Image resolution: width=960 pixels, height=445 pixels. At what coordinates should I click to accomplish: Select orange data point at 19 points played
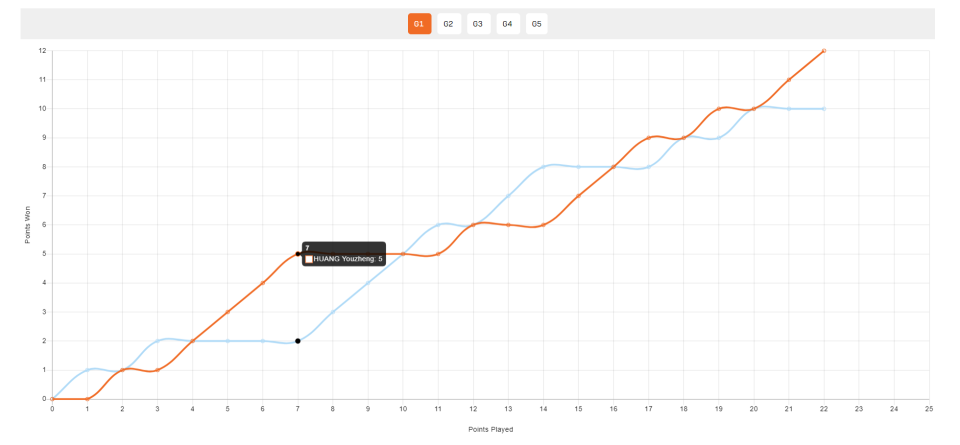coord(719,108)
